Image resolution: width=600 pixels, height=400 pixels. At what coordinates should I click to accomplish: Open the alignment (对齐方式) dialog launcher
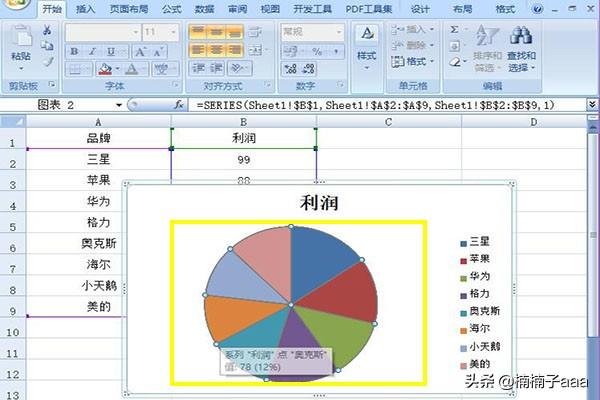click(x=267, y=85)
